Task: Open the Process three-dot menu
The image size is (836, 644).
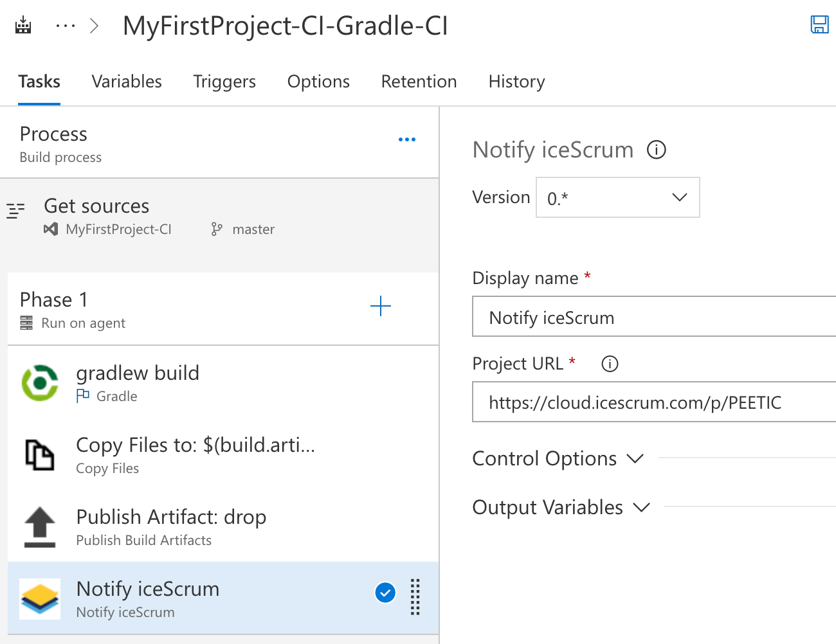Action: [407, 139]
